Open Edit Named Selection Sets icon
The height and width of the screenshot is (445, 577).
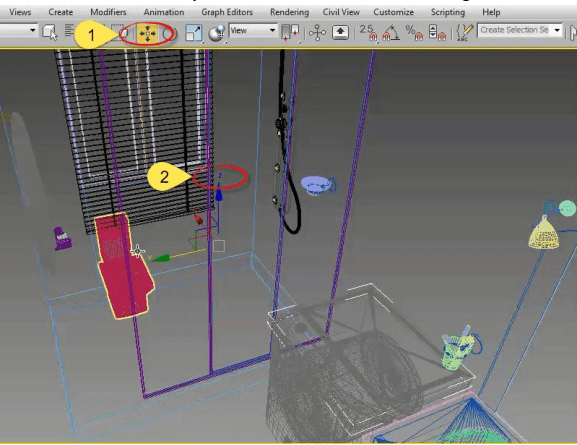[464, 32]
